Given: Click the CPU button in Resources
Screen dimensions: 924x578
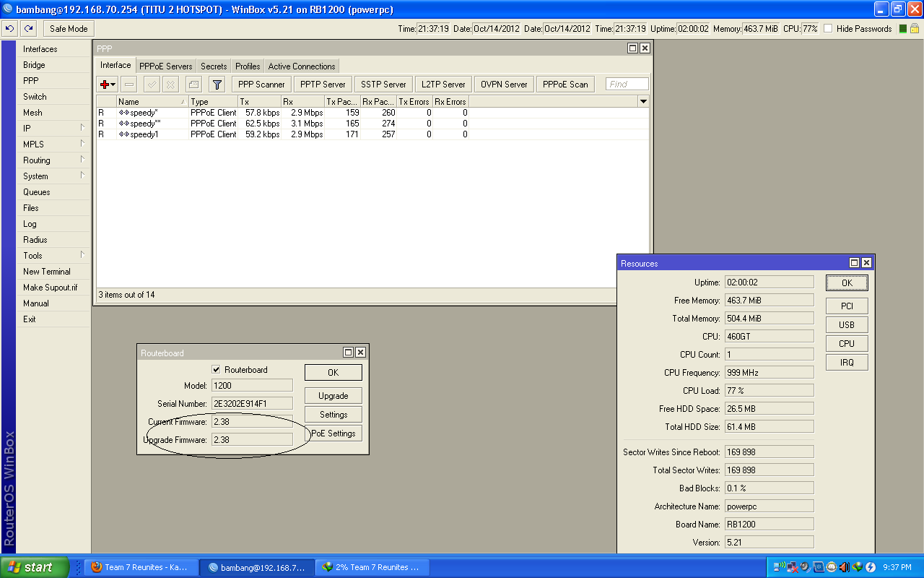Looking at the screenshot, I should (x=847, y=344).
